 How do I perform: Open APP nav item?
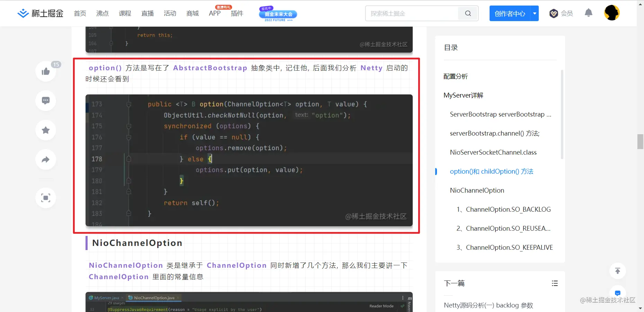point(215,13)
